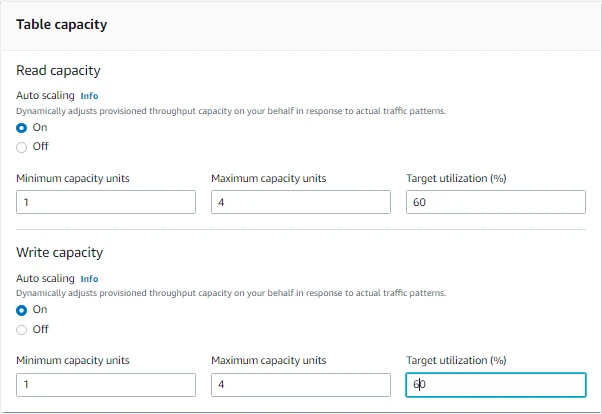Viewport: 602px width, 414px height.
Task: Click Read capacity Minimum capacity units field
Action: coord(106,202)
